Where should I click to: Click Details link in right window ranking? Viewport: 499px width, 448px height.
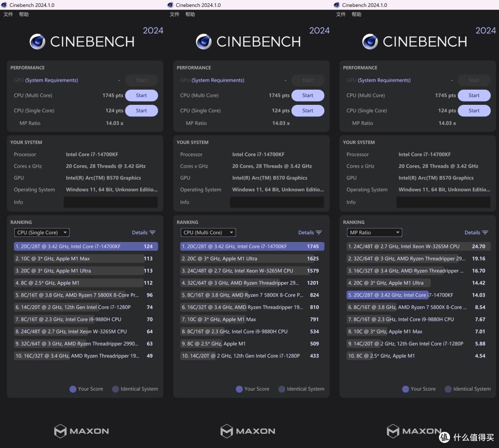click(472, 233)
